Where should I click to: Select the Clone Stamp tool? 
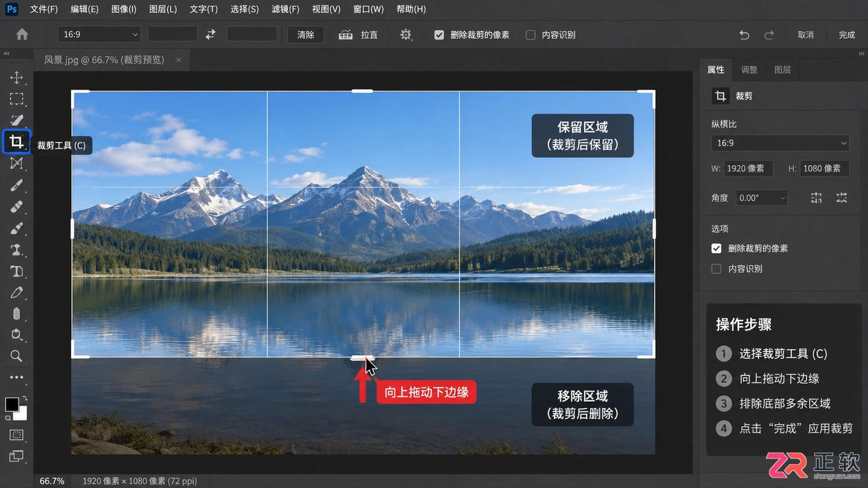(16, 250)
